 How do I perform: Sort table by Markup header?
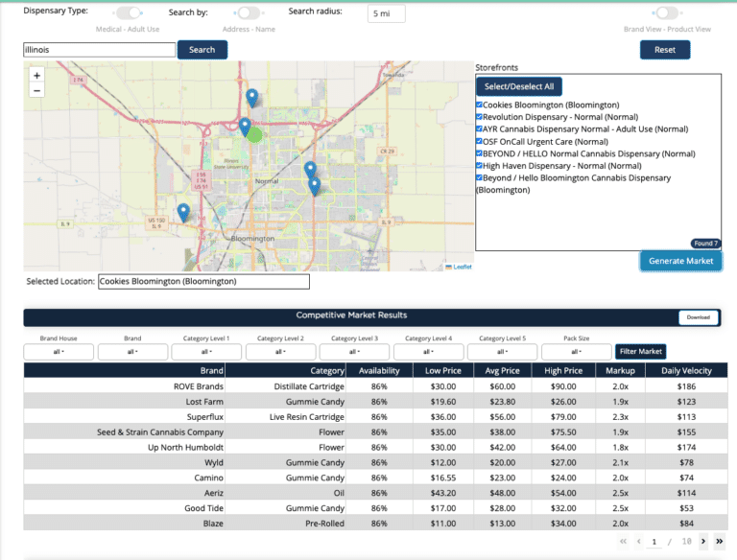coord(621,370)
